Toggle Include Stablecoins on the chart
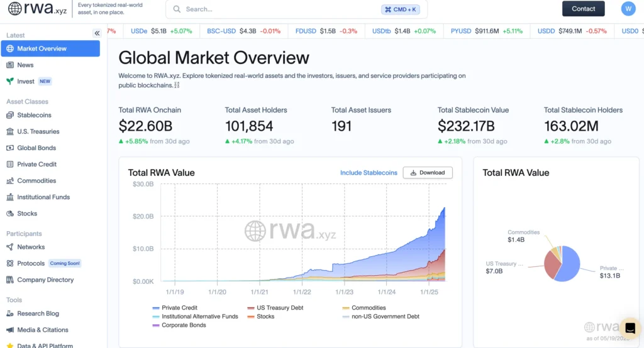Image resolution: width=644 pixels, height=348 pixels. coord(369,173)
